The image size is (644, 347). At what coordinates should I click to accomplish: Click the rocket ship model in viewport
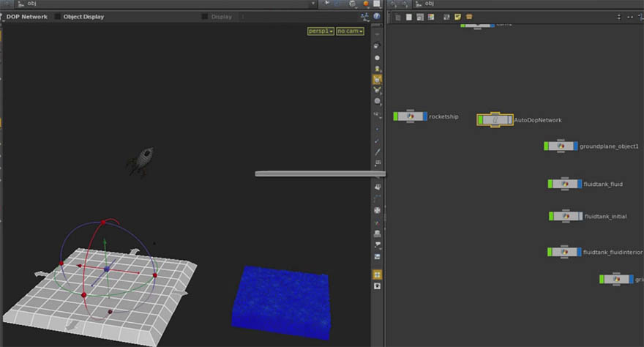click(141, 161)
